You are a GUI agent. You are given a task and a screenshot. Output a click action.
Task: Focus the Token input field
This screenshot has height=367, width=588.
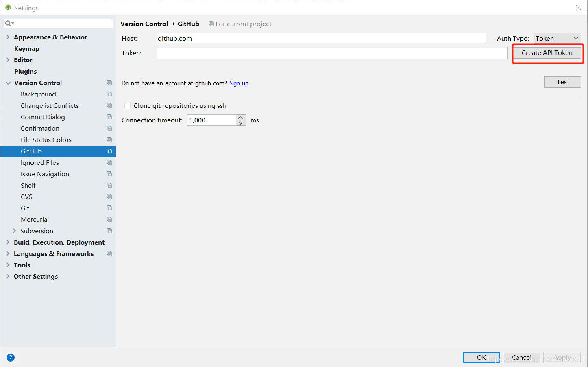332,53
